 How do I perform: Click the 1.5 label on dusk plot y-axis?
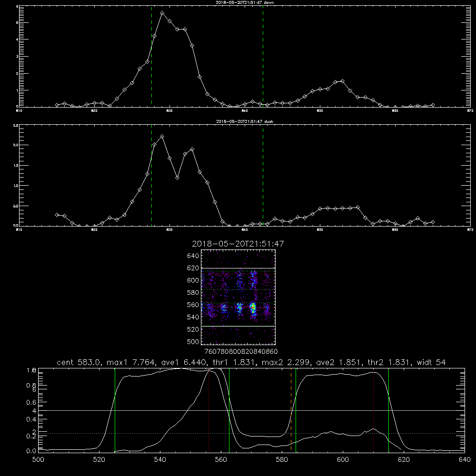pyautogui.click(x=16, y=166)
